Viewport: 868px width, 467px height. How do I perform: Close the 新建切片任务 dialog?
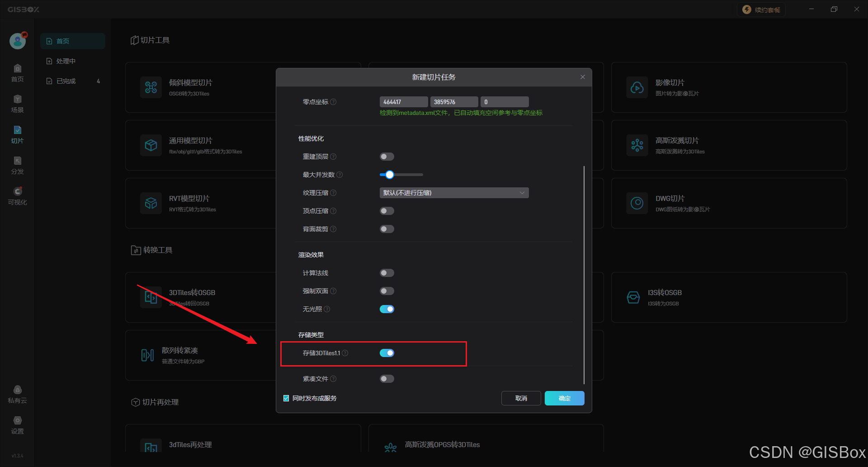[x=583, y=77]
